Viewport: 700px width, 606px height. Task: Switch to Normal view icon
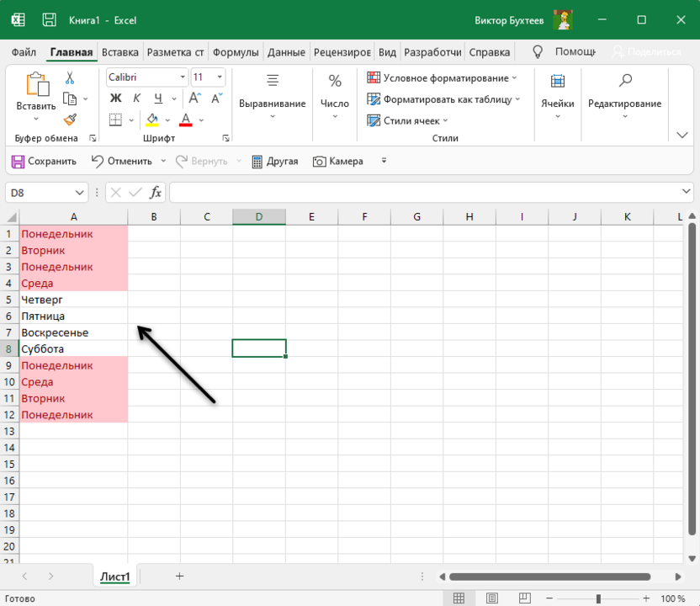point(459,598)
